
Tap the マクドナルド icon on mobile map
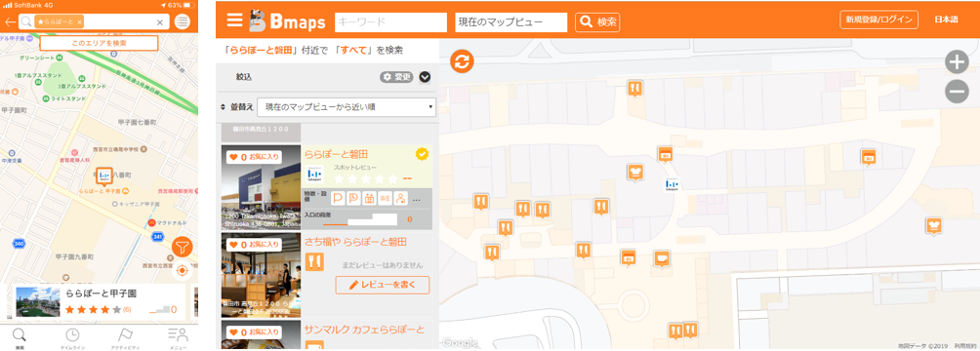point(151,222)
